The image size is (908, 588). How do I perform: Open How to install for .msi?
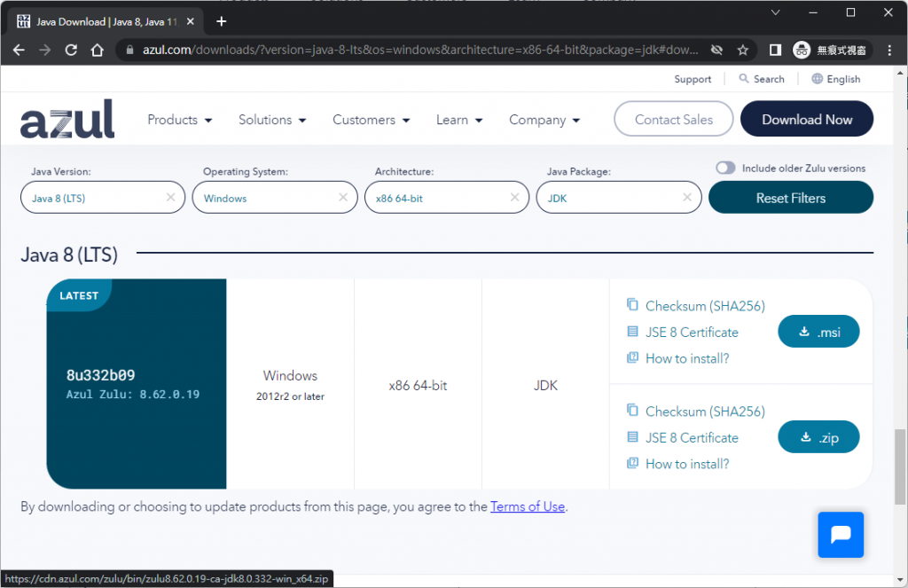[687, 358]
